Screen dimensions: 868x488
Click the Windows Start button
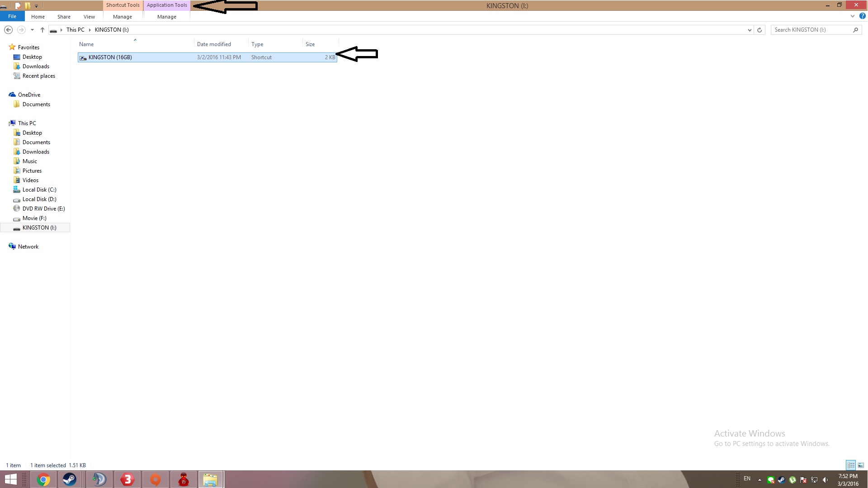pos(11,479)
